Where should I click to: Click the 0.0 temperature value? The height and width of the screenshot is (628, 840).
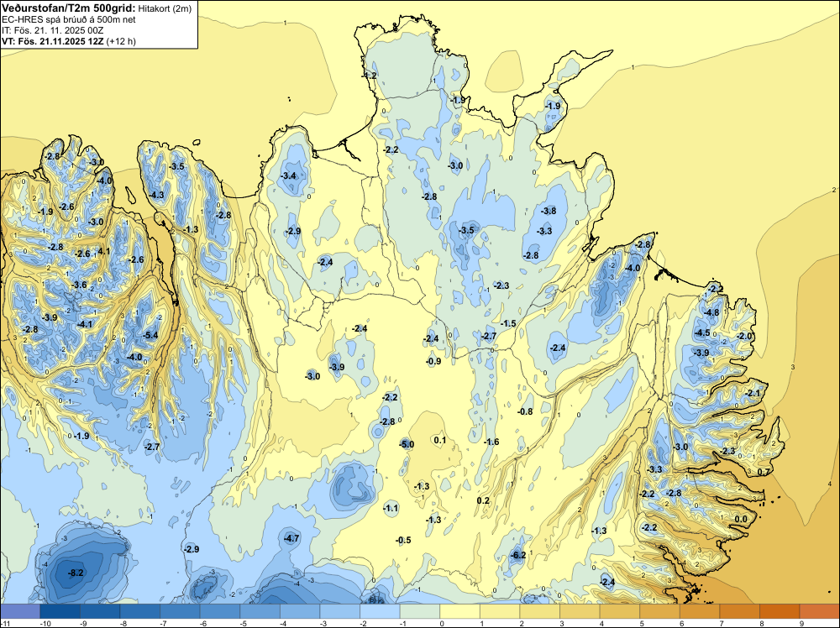740,520
